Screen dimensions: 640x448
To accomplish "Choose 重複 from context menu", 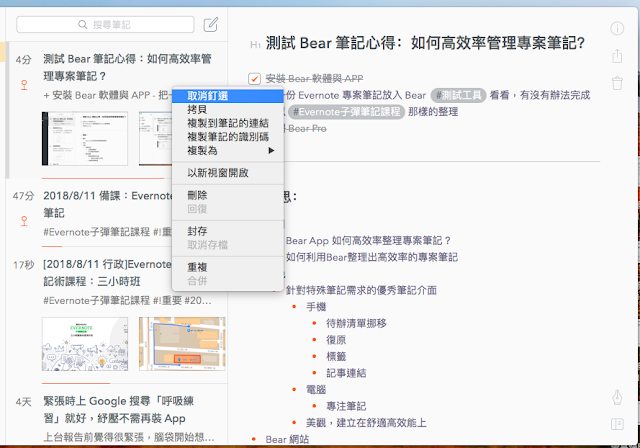I will (228, 267).
